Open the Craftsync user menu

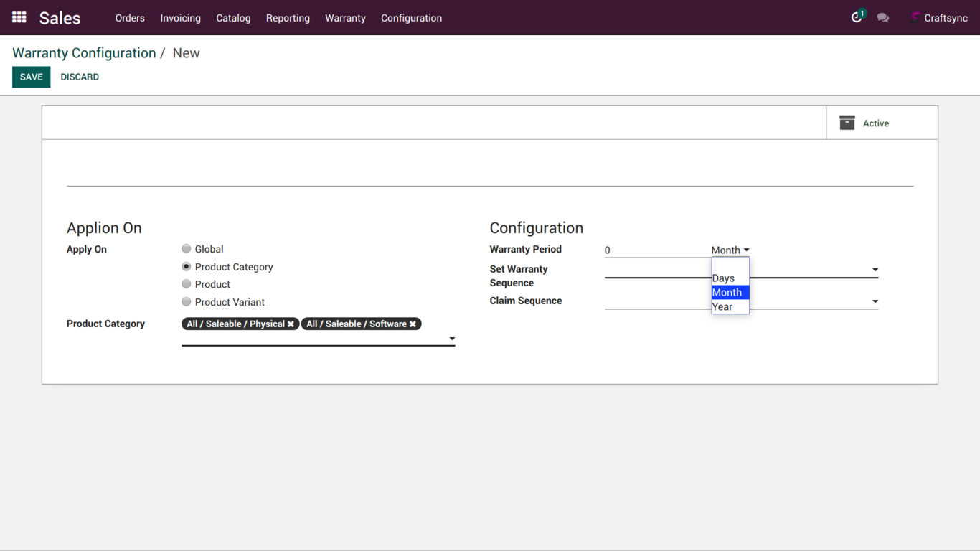tap(939, 18)
